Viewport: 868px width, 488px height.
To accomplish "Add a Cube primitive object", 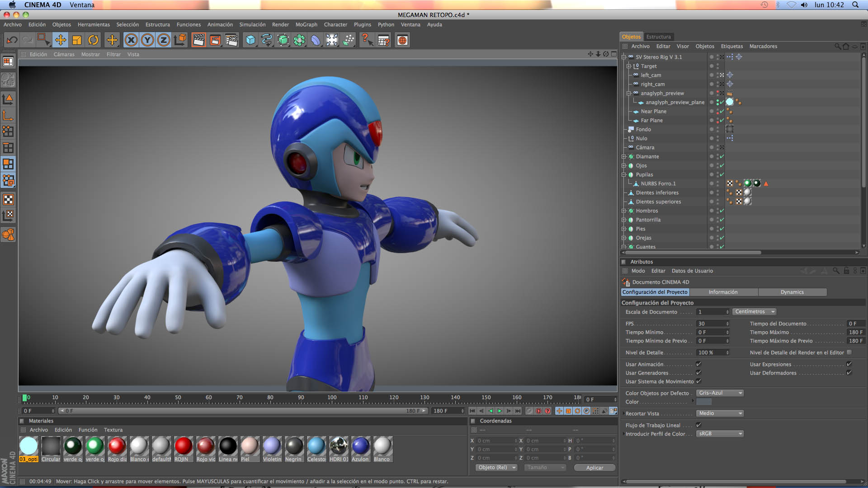I will coord(250,40).
